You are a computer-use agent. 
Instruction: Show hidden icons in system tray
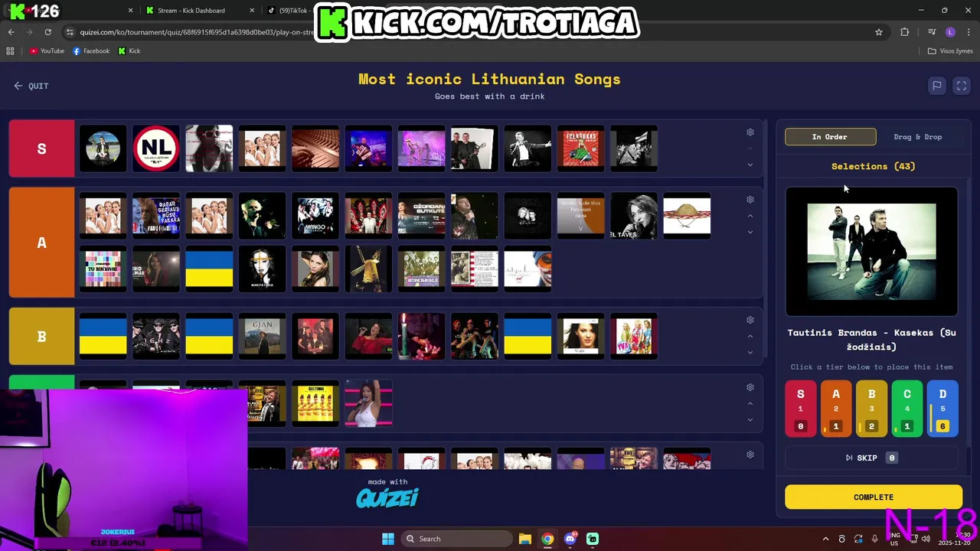click(x=825, y=539)
